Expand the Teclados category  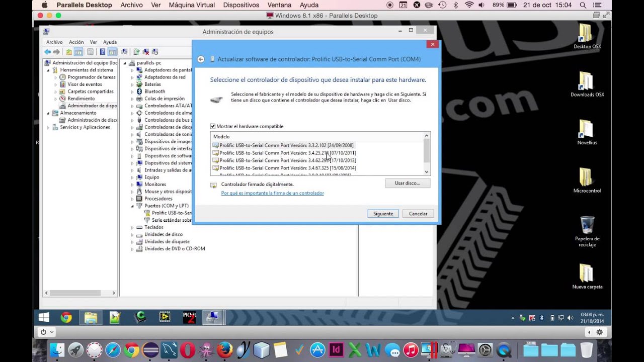(133, 227)
